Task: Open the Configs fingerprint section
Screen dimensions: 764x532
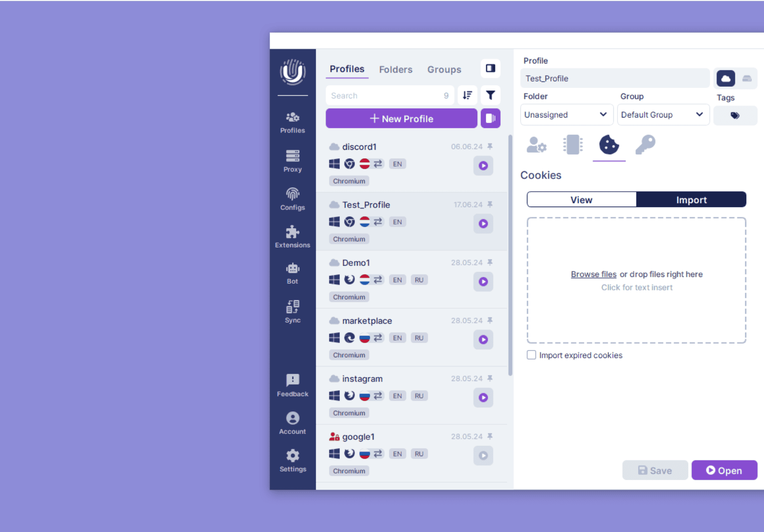Action: point(292,199)
